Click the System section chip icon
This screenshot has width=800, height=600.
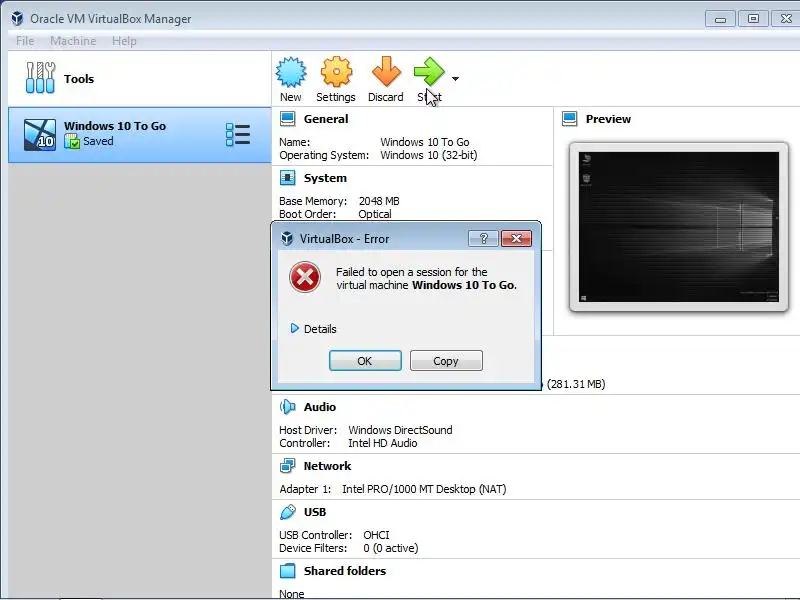coord(288,178)
